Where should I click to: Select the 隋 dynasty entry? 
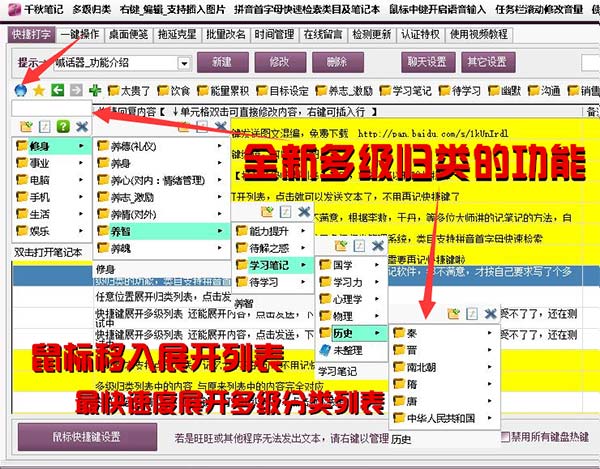point(444,384)
